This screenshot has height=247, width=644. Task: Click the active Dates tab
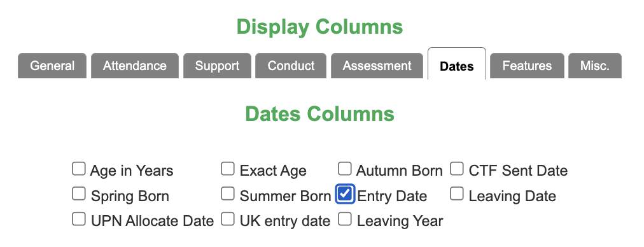coord(457,64)
